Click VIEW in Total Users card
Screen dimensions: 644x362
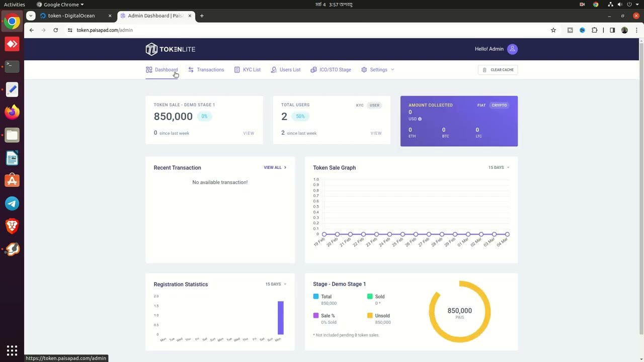pyautogui.click(x=376, y=133)
